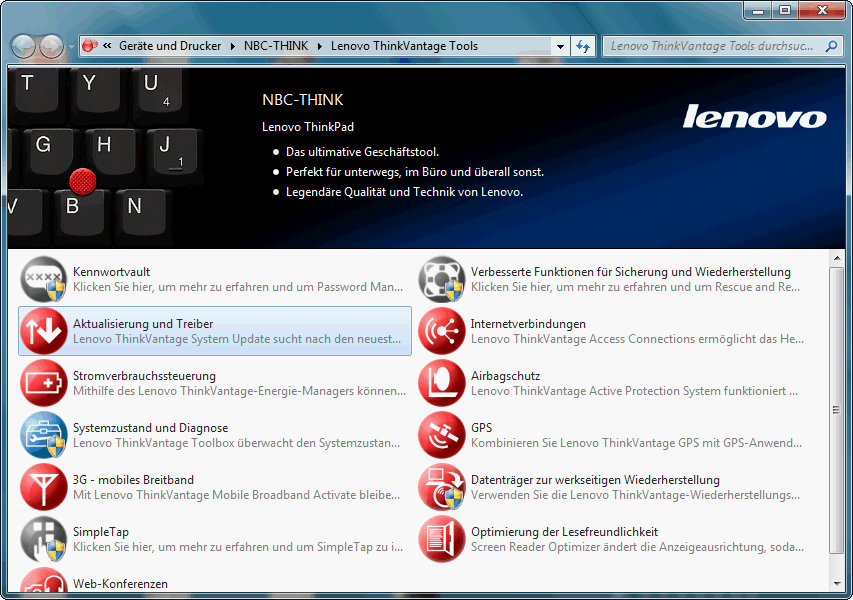Navigate to Geräte und Drucker breadcrumb

point(170,46)
